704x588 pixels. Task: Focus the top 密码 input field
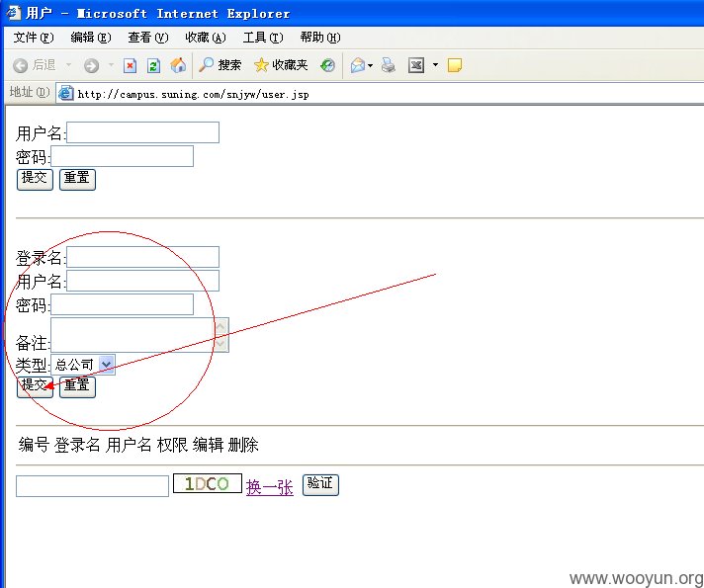(123, 156)
